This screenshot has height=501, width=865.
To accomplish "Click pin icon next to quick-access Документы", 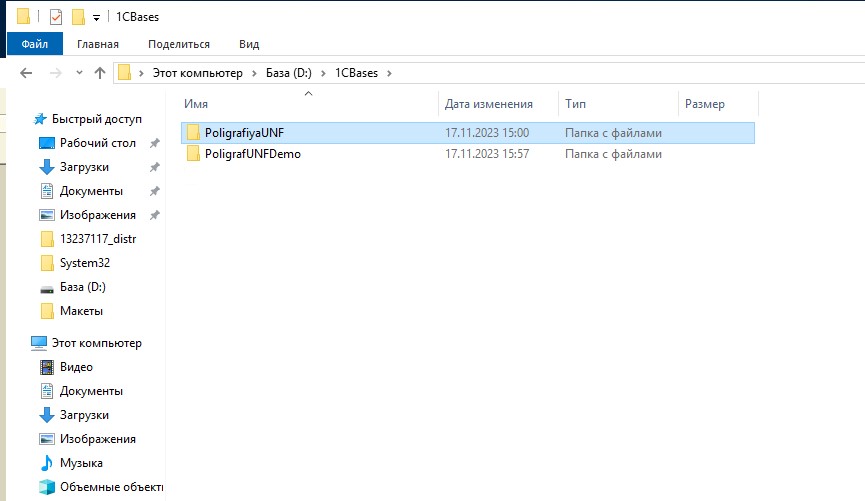I will (x=155, y=191).
